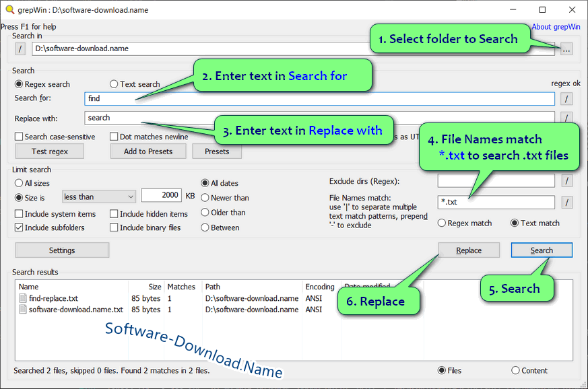Click inside the KB size value field
588x389 pixels.
pyautogui.click(x=160, y=194)
